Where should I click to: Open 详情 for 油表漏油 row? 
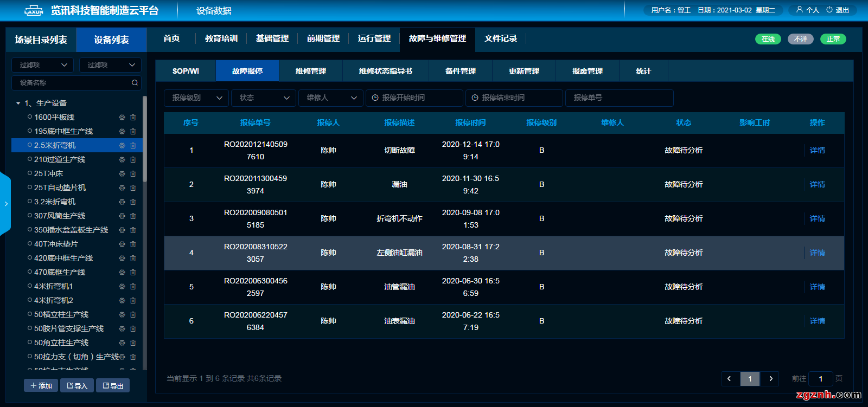pyautogui.click(x=817, y=321)
